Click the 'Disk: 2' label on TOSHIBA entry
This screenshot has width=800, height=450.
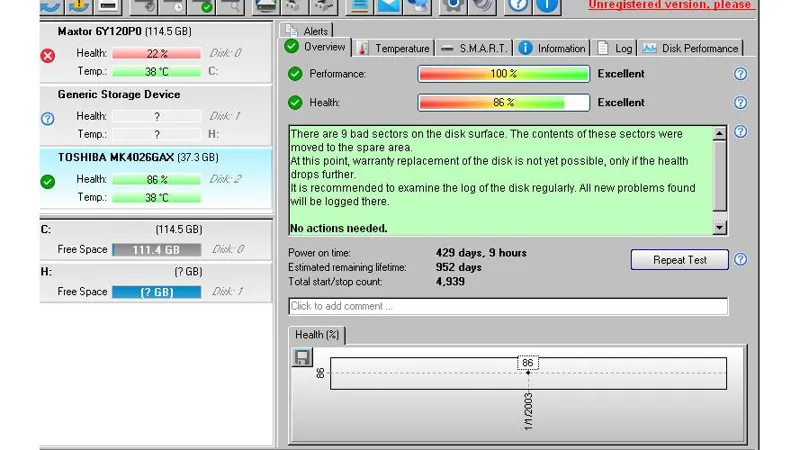(225, 179)
